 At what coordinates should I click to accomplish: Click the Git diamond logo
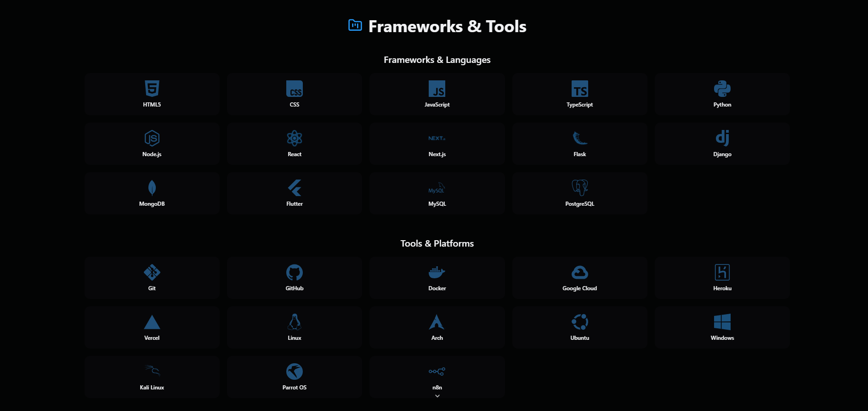[152, 272]
